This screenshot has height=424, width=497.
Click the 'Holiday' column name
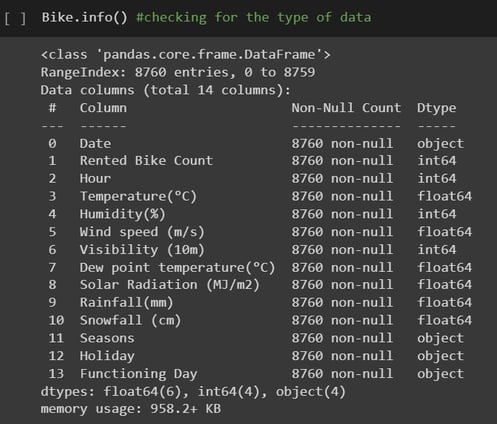tap(107, 356)
